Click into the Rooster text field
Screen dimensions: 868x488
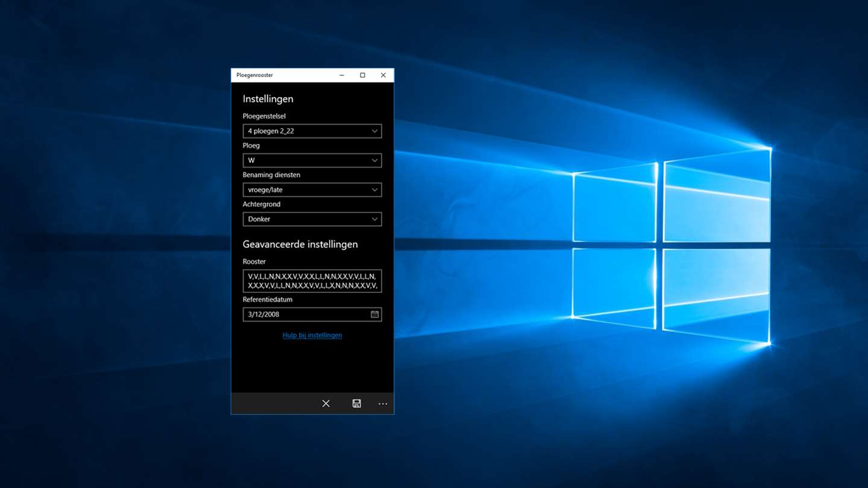312,281
